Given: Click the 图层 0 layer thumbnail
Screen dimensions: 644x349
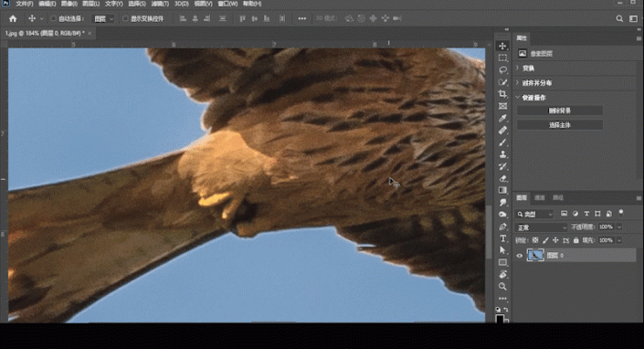Looking at the screenshot, I should [x=535, y=256].
